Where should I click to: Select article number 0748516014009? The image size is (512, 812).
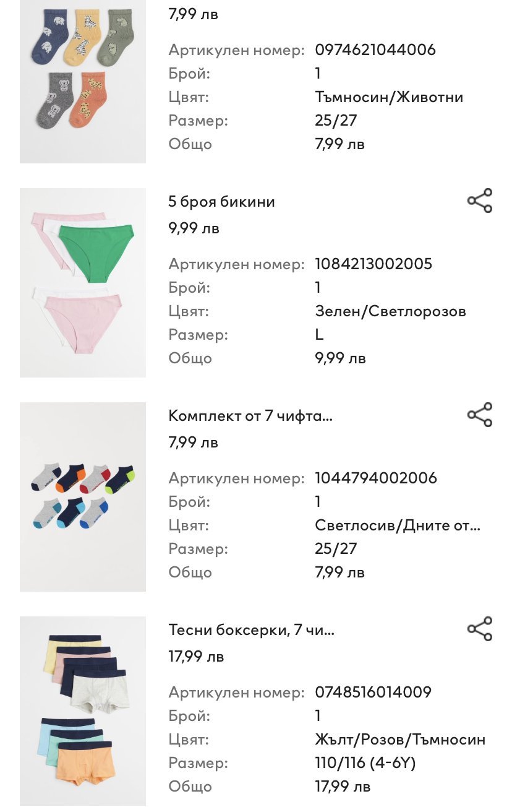[x=373, y=692]
